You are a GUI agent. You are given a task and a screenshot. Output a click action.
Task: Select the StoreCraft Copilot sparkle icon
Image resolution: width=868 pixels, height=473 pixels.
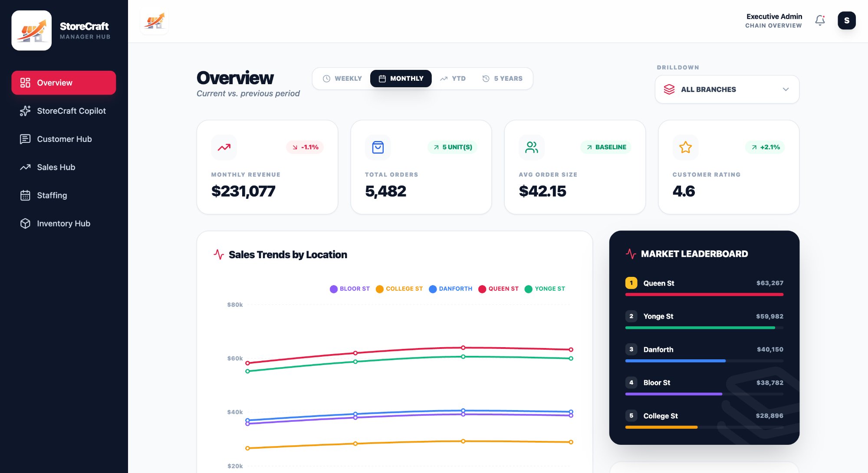[x=25, y=111]
